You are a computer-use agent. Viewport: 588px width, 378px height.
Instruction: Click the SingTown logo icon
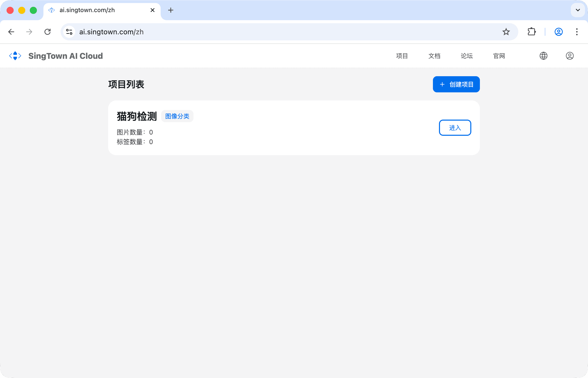click(15, 56)
